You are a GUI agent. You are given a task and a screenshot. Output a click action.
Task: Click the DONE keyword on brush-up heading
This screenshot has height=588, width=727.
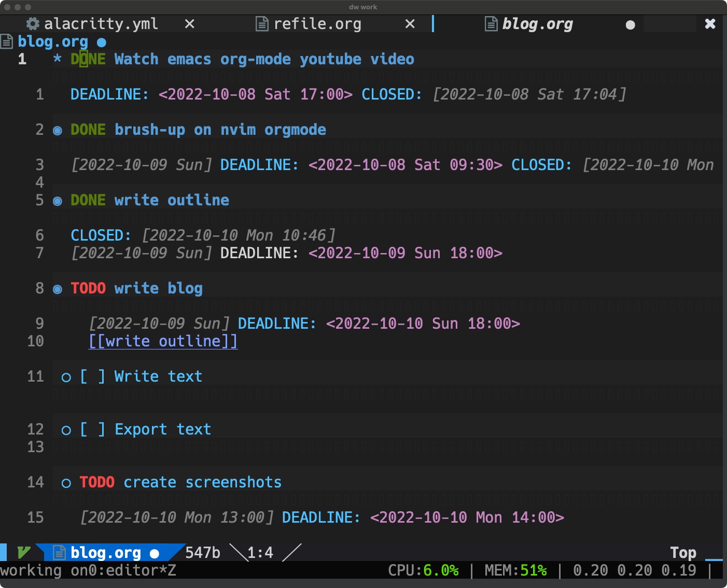pos(88,130)
